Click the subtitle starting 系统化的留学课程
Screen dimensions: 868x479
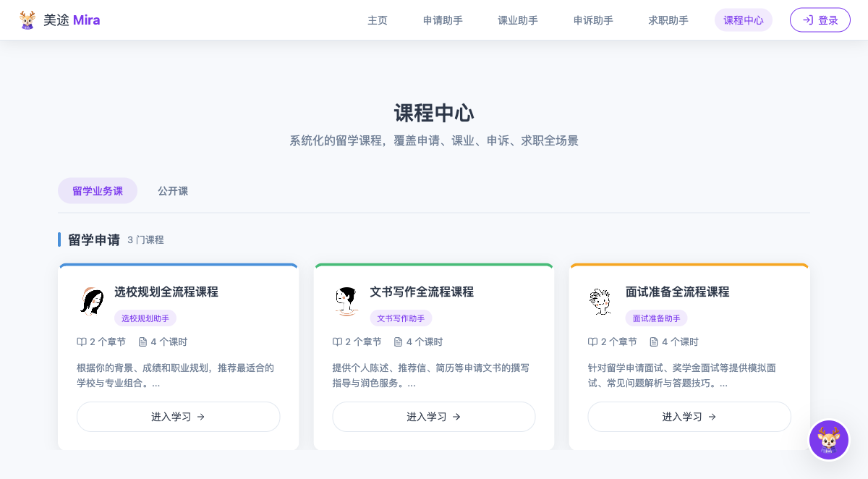[434, 141]
